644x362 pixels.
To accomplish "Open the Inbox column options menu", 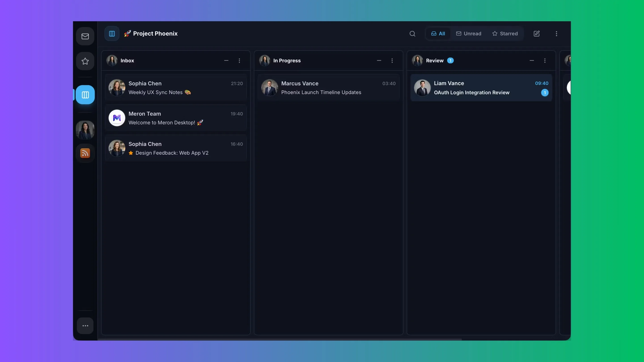I will point(239,61).
